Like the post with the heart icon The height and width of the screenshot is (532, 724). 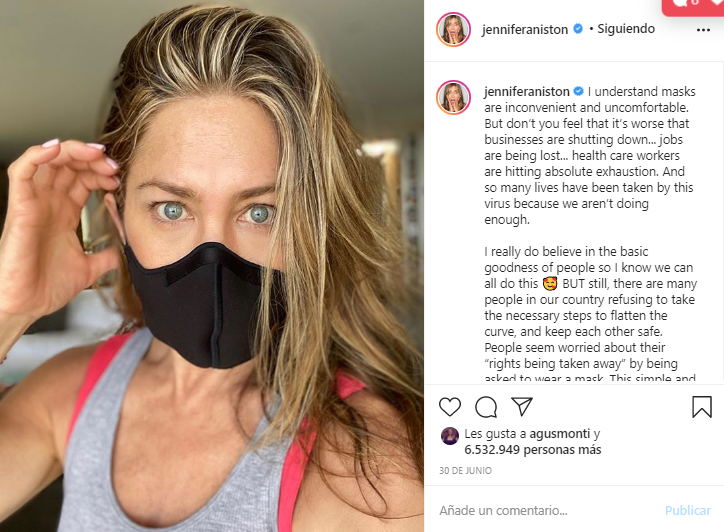pos(450,407)
